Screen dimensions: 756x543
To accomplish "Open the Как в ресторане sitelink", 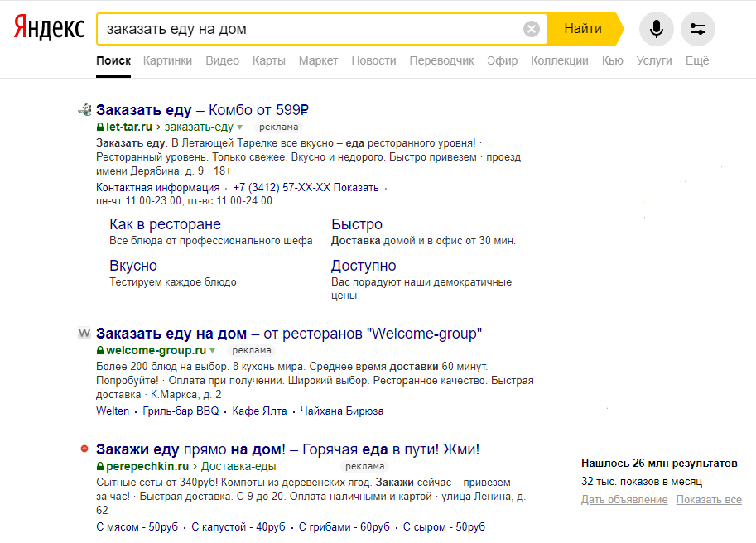I will tap(165, 224).
